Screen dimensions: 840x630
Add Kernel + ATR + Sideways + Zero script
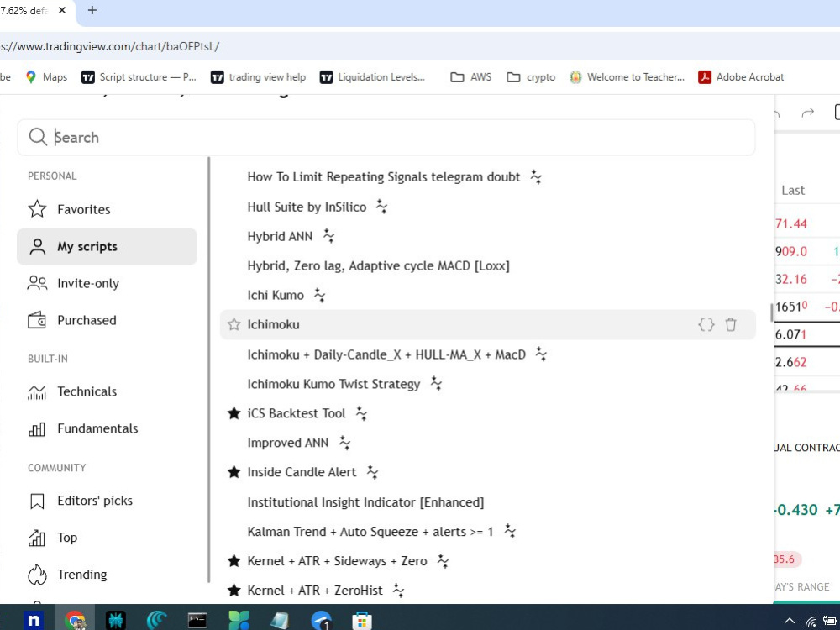(337, 561)
